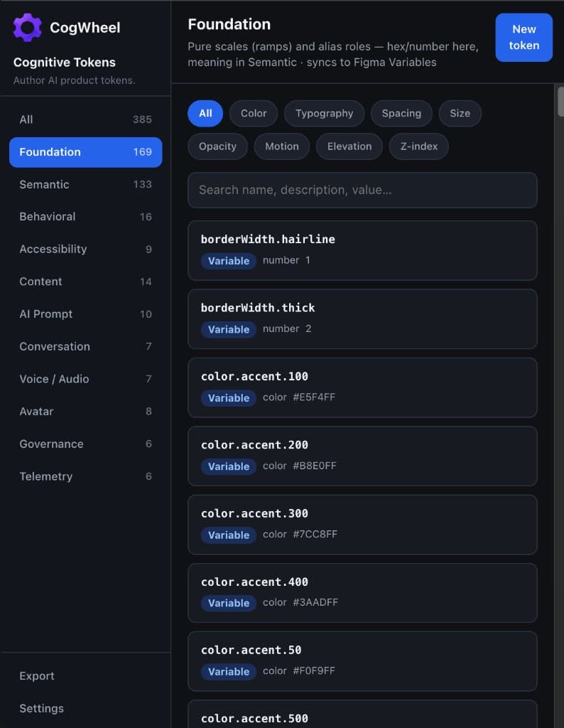The image size is (564, 728).
Task: Create a New token
Action: click(524, 37)
